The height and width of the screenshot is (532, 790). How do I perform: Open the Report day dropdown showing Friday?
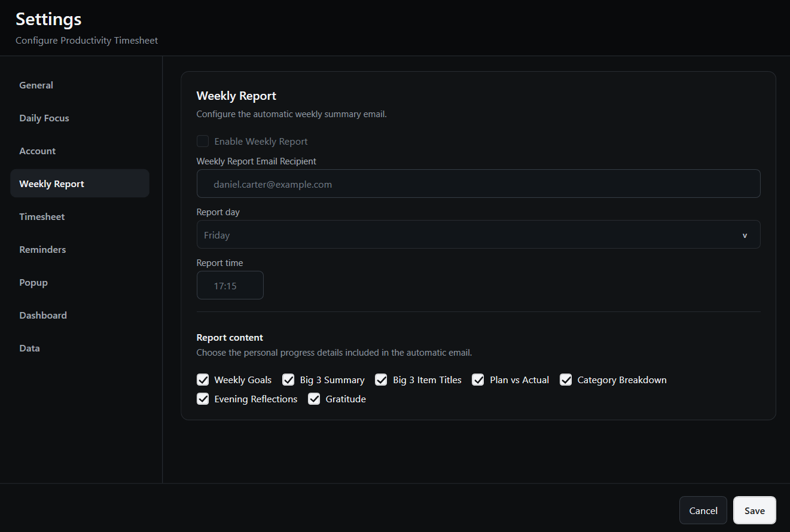tap(478, 234)
